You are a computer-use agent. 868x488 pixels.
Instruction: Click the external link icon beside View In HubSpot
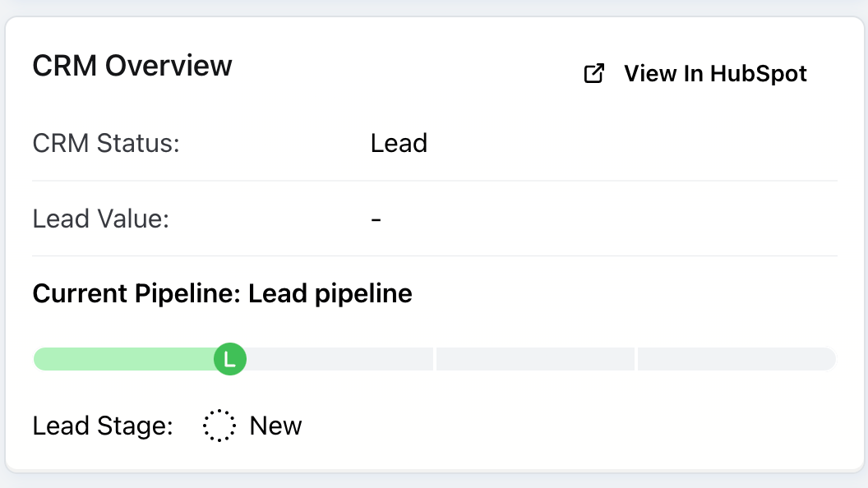[593, 73]
